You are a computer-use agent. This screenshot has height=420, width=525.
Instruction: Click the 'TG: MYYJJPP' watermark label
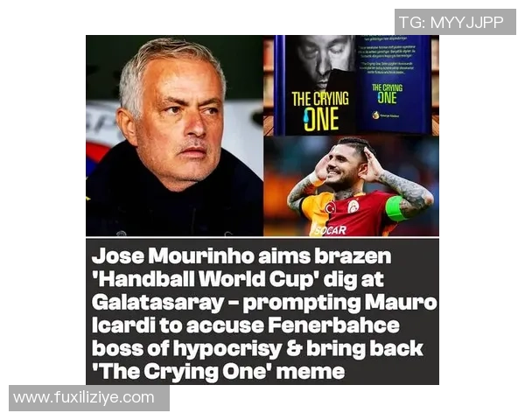(451, 22)
